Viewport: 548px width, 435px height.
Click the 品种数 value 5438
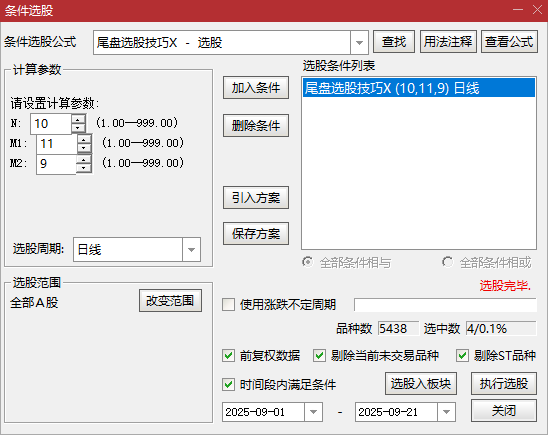click(398, 329)
